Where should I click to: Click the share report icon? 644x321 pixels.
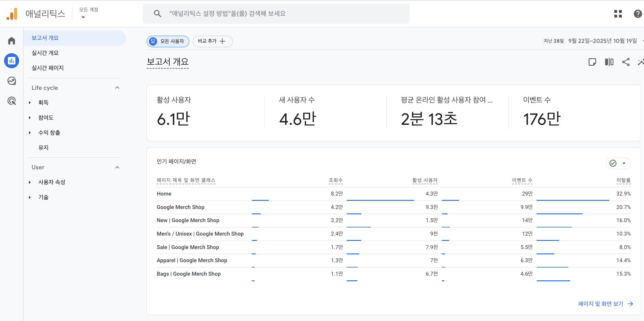click(x=626, y=62)
